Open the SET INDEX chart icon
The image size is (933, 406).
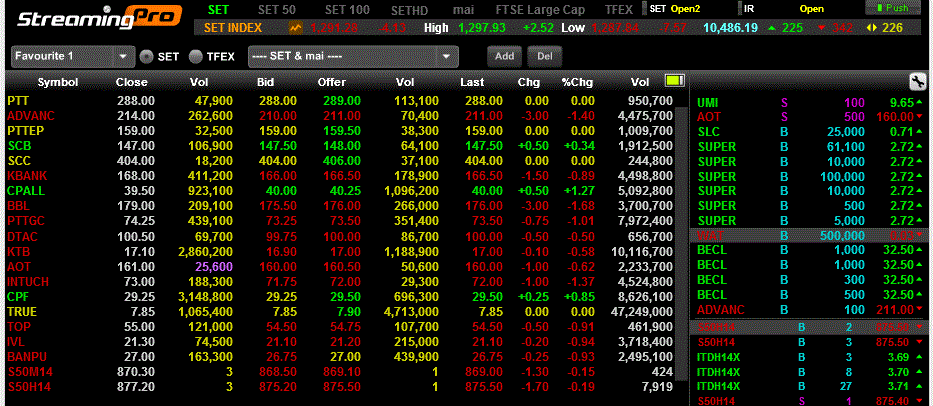pos(296,27)
